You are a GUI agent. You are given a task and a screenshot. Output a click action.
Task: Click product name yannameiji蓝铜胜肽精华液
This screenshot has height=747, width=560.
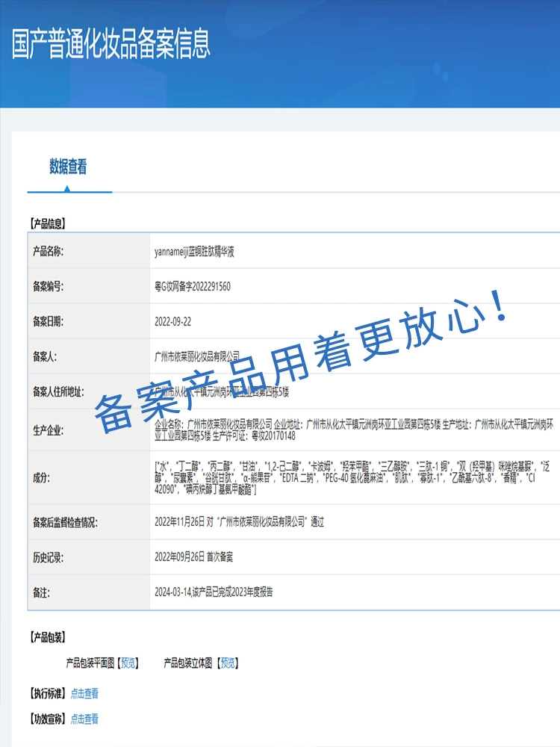coord(194,252)
